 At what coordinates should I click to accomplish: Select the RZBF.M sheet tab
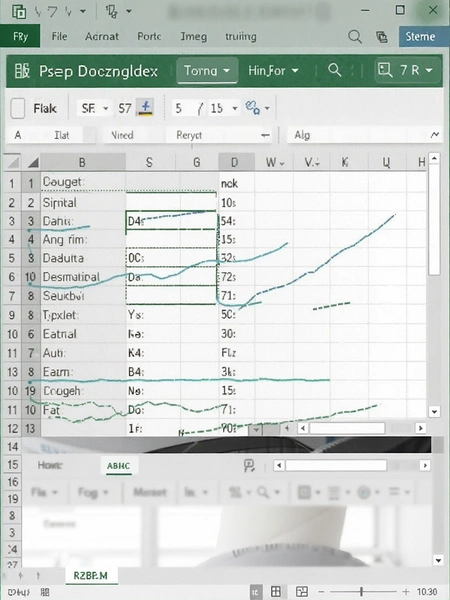91,576
